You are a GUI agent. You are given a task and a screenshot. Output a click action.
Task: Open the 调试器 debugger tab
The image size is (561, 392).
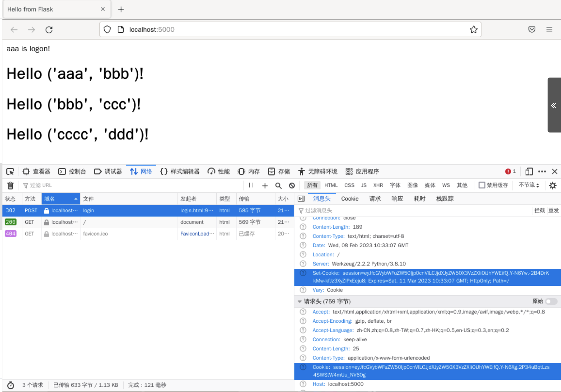tap(108, 172)
